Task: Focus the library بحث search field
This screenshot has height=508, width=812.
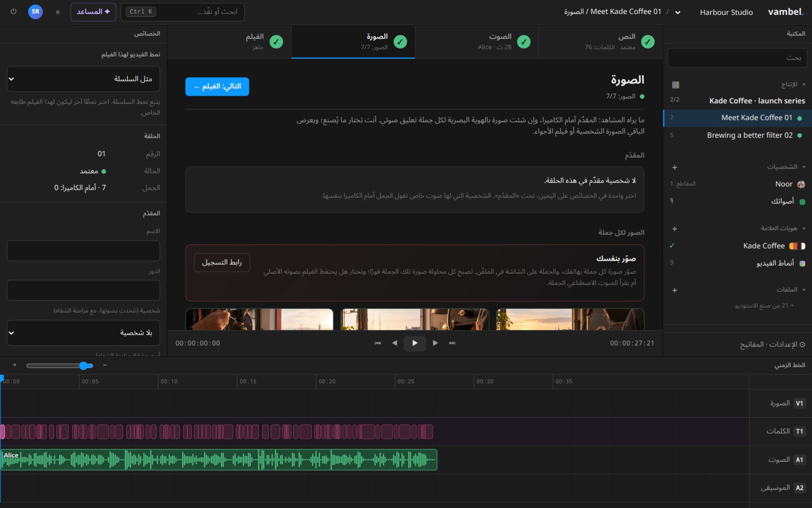Action: click(x=737, y=58)
